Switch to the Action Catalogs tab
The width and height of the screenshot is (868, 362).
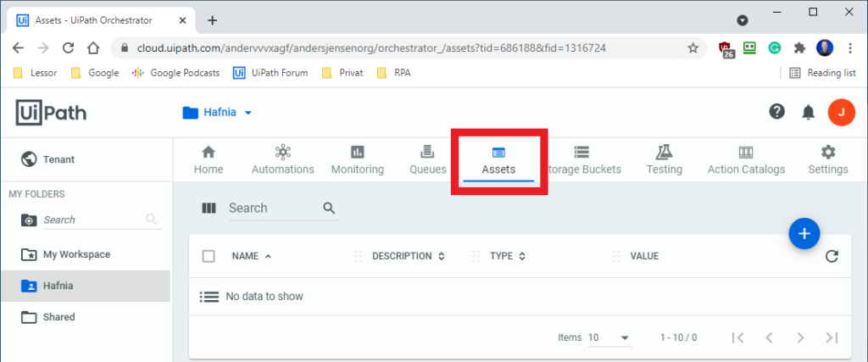click(x=746, y=160)
